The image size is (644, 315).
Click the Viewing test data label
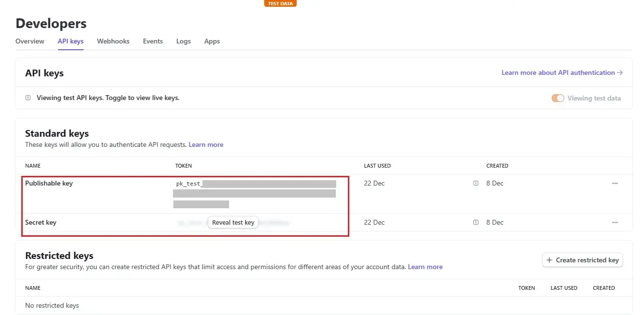pyautogui.click(x=594, y=98)
